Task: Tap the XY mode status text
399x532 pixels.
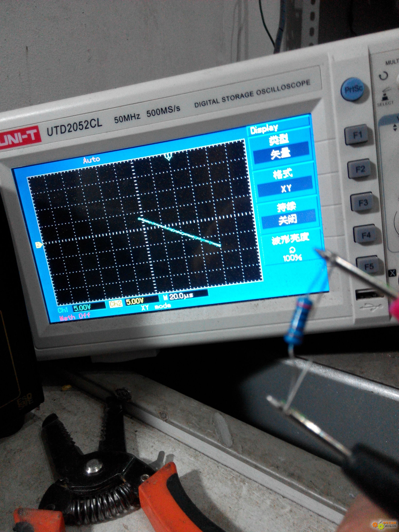Action: click(156, 307)
